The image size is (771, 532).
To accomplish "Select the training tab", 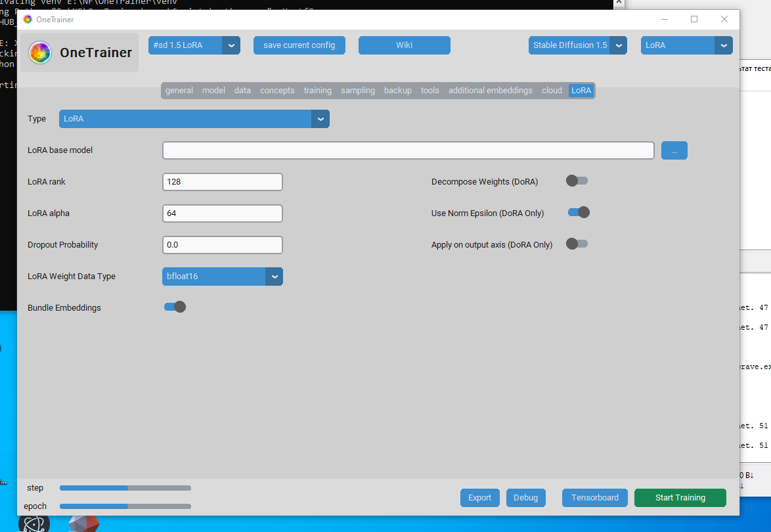I will 318,91.
